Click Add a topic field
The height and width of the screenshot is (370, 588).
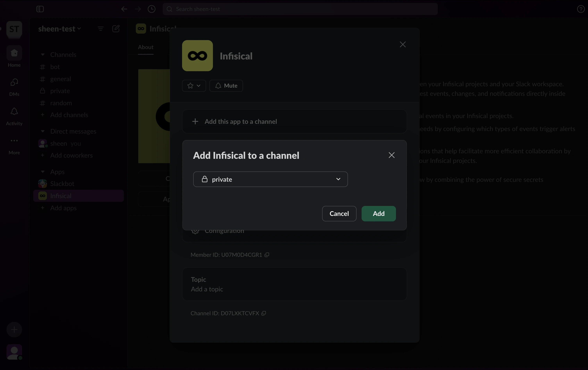207,289
